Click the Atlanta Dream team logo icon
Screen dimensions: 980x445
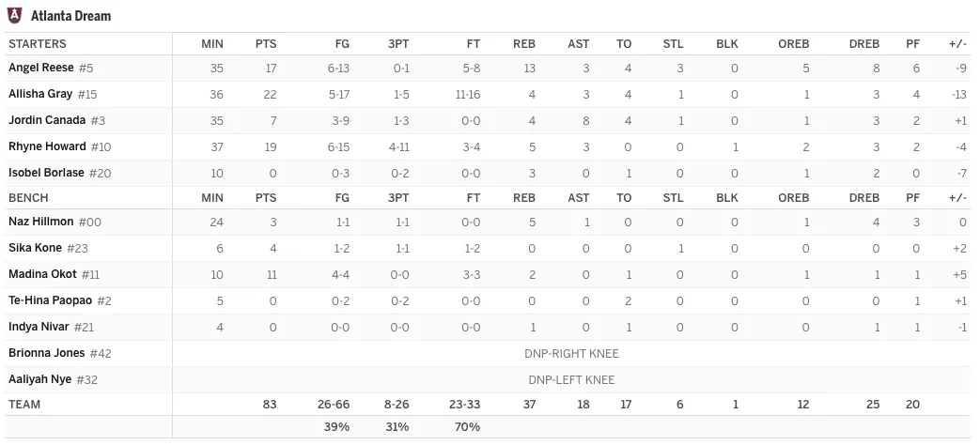(14, 16)
